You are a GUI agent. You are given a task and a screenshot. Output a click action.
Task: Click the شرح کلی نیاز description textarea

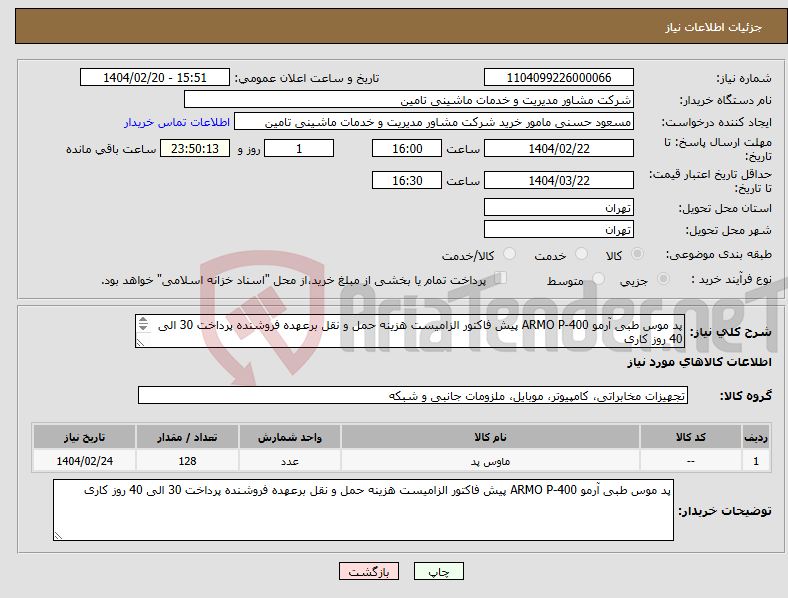click(410, 331)
